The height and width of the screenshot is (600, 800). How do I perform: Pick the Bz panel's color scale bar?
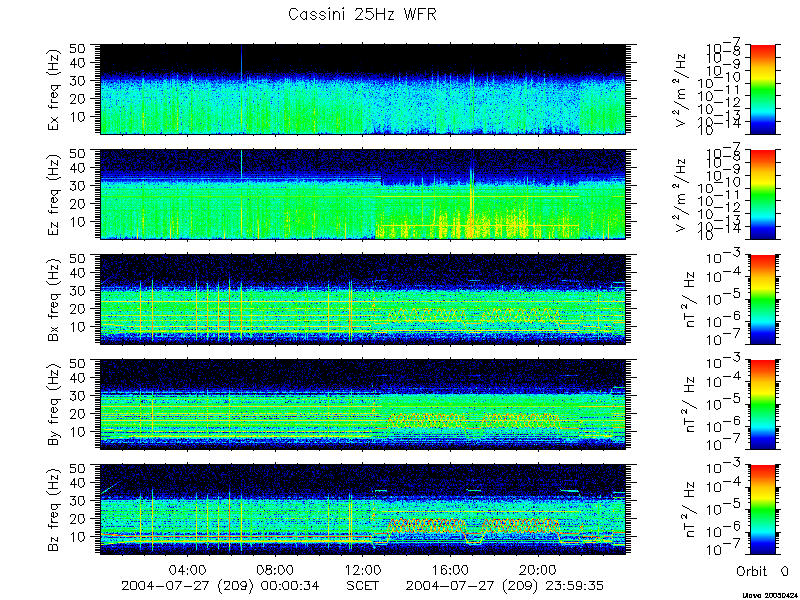pos(762,510)
